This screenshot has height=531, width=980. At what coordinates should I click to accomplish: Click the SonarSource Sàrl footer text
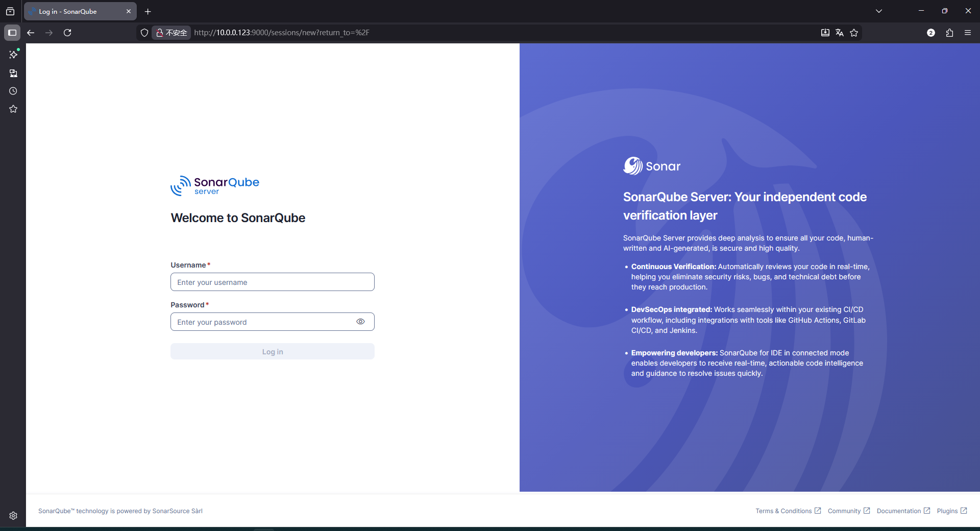click(x=178, y=511)
